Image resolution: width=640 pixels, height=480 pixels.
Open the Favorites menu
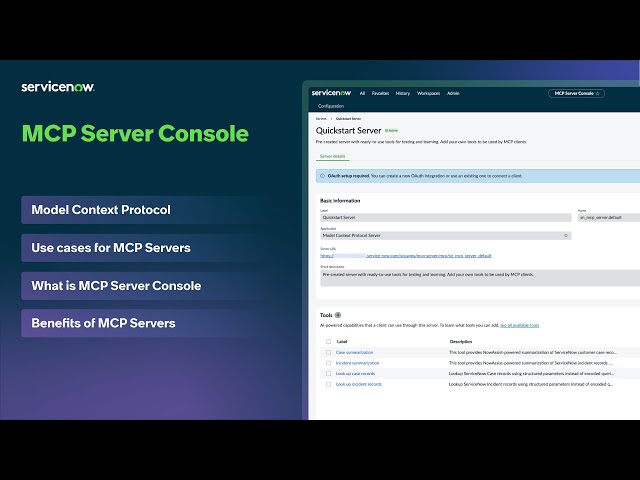tap(380, 93)
